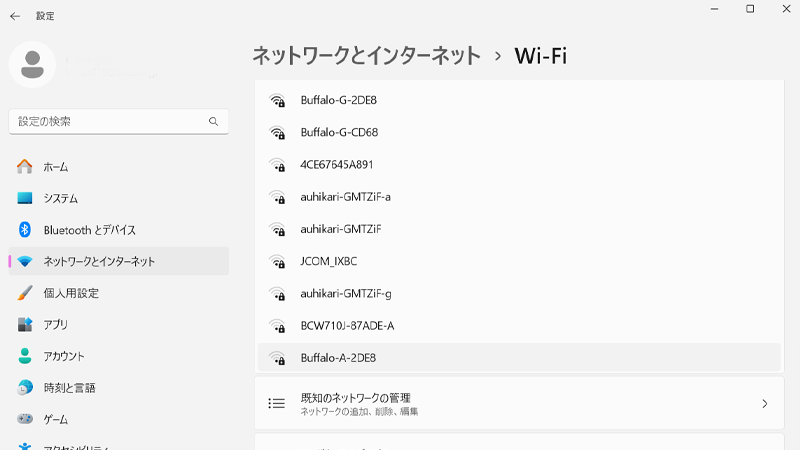Select the auhikari-GMTZiF-a network
Viewport: 800px width, 450px height.
[519, 196]
